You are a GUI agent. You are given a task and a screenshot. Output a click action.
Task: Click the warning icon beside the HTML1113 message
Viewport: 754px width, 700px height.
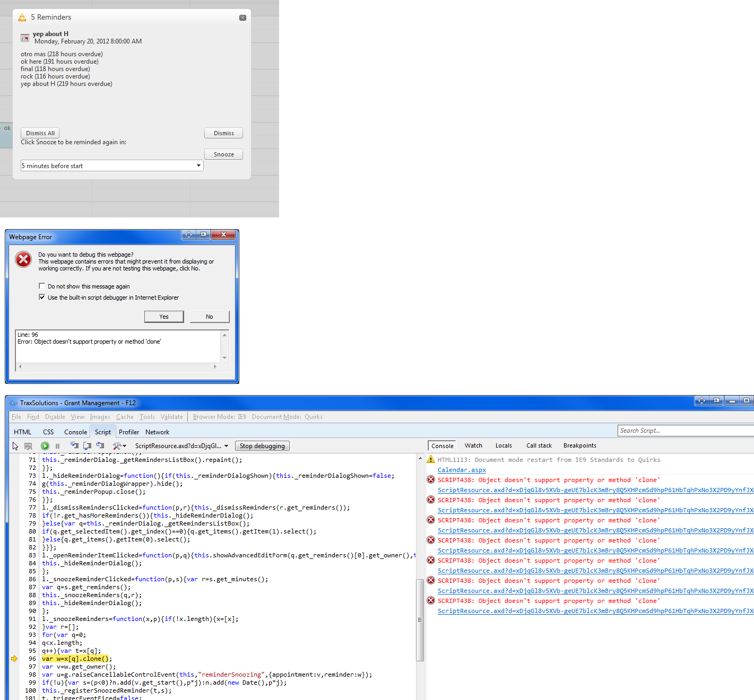(x=431, y=459)
